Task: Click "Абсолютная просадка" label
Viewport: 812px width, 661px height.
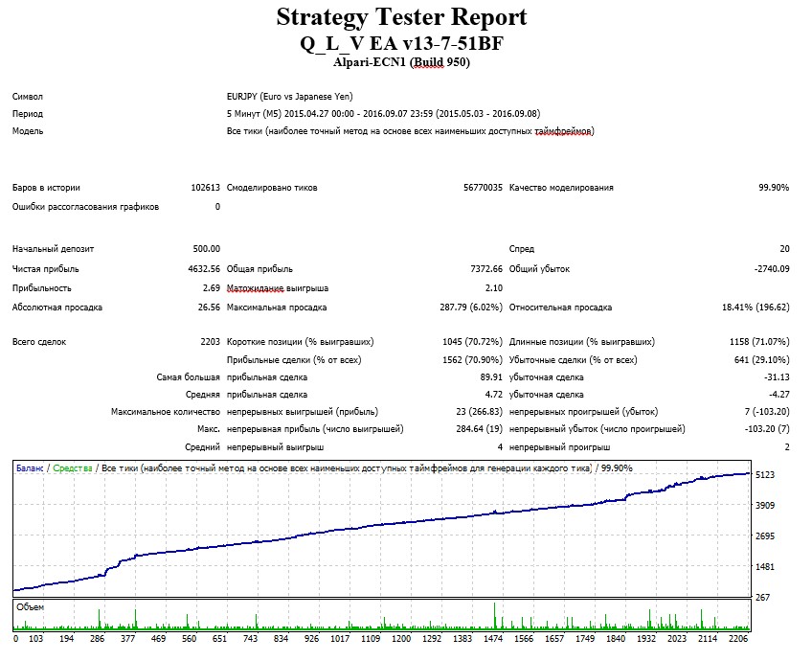Action: 56,308
